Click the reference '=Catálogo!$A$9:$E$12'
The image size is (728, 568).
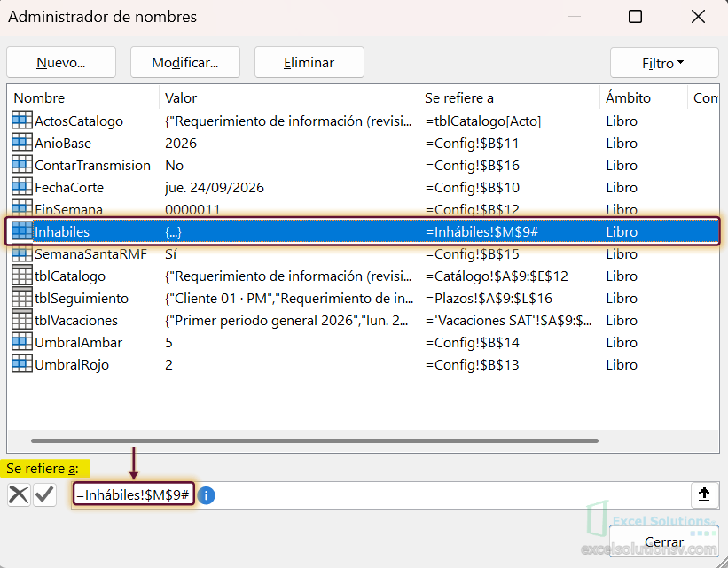[497, 276]
